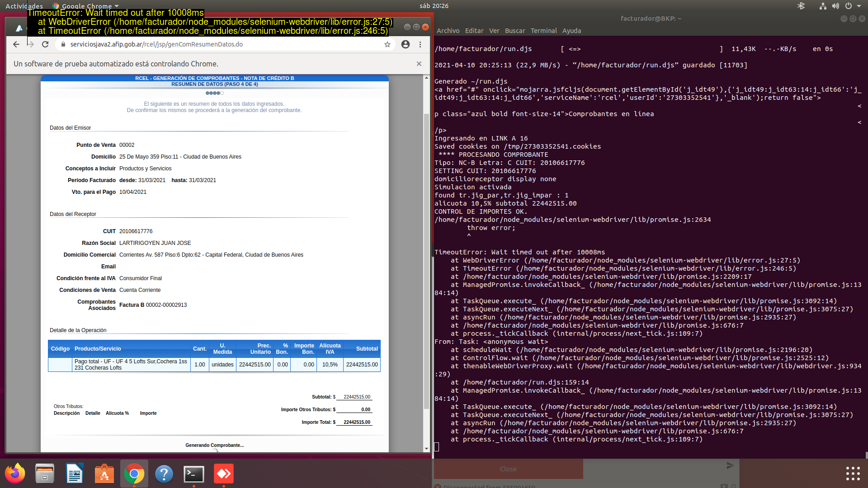
Task: Open Chrome three-dot menu
Action: pyautogui.click(x=420, y=44)
